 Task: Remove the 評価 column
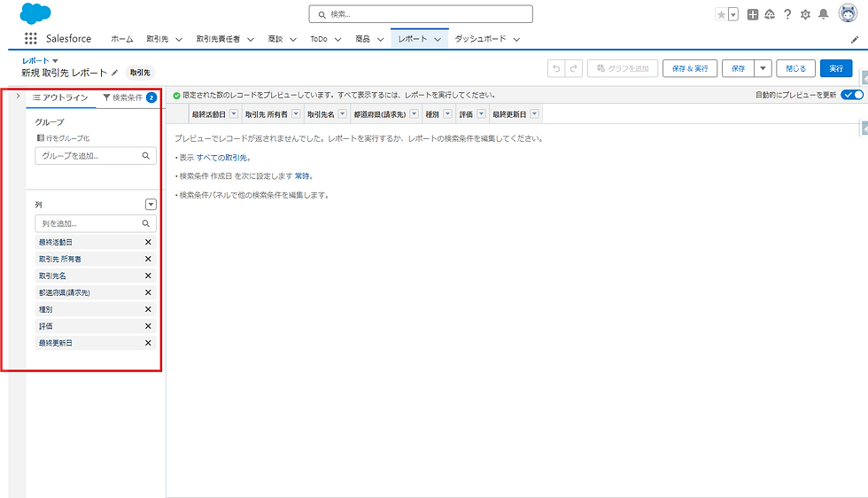[x=148, y=326]
